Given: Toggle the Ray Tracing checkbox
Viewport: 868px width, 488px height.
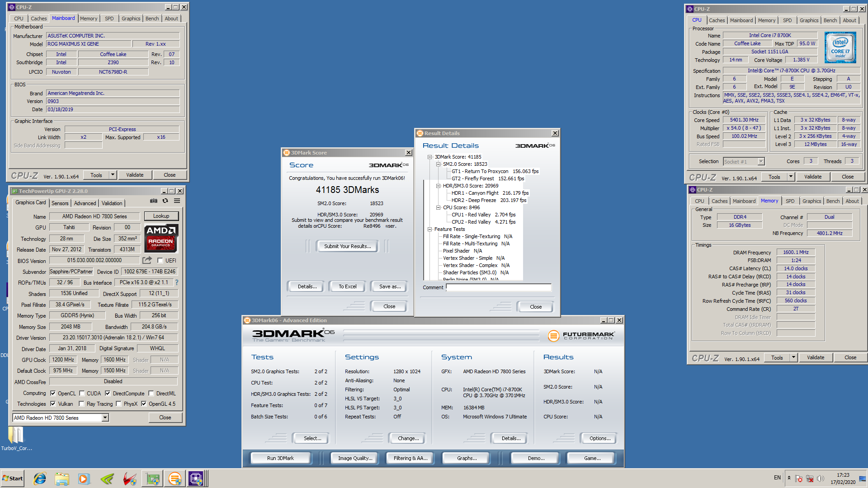Looking at the screenshot, I should coord(81,404).
